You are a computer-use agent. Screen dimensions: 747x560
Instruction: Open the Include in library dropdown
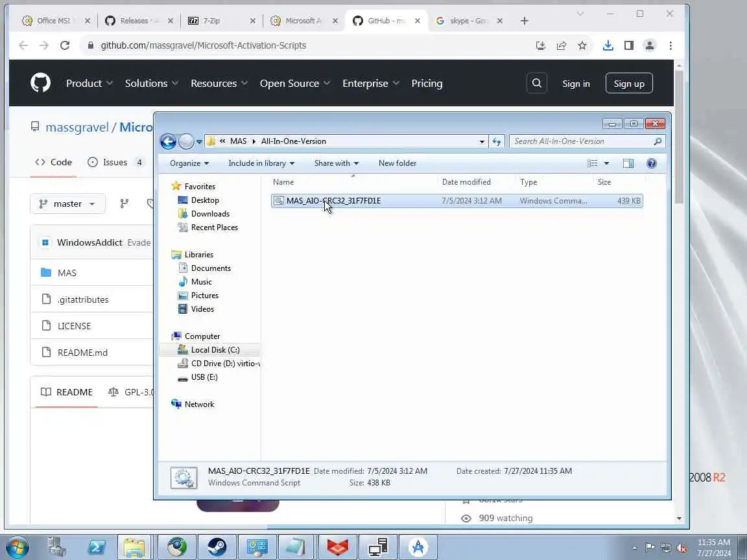click(261, 163)
